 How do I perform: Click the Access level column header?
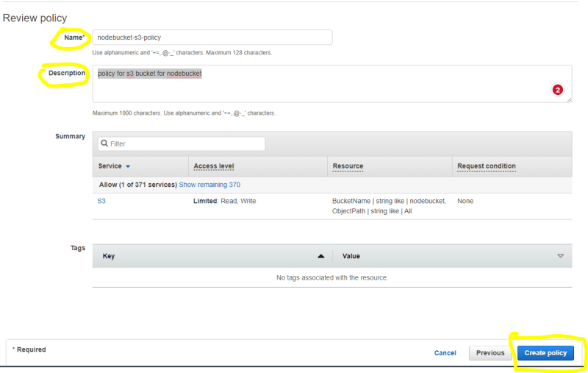(x=214, y=166)
